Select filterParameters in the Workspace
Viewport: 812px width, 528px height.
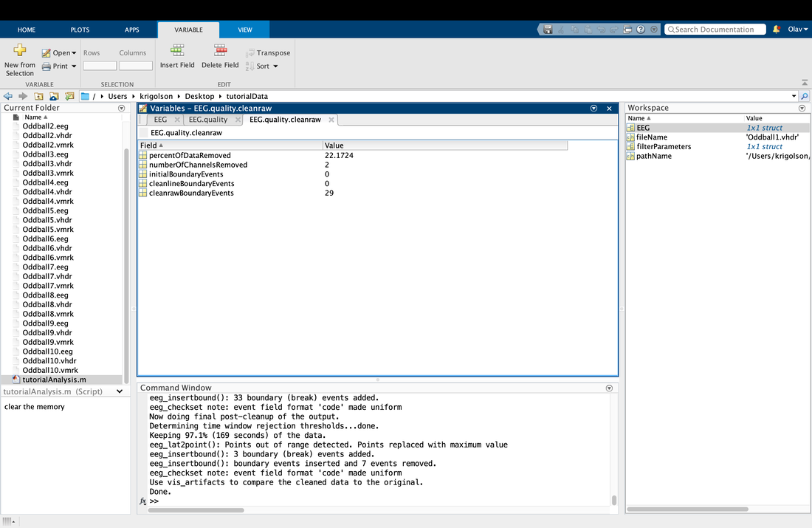click(x=664, y=147)
